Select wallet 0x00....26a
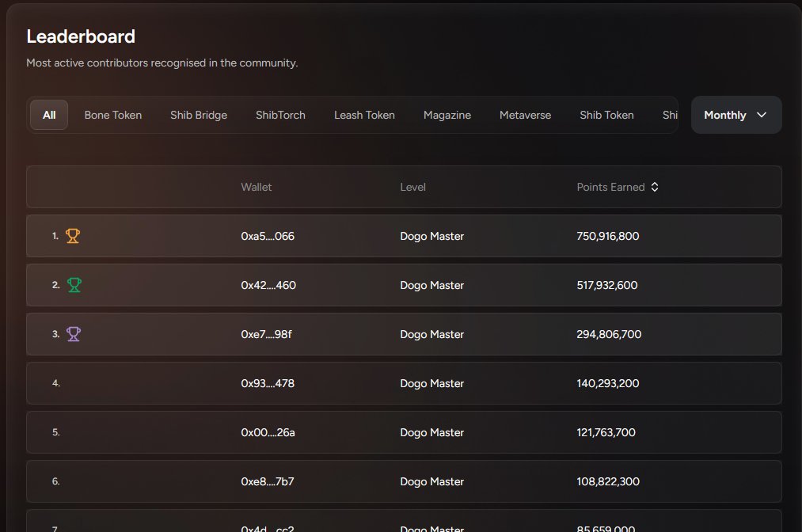The width and height of the screenshot is (802, 532). [268, 433]
